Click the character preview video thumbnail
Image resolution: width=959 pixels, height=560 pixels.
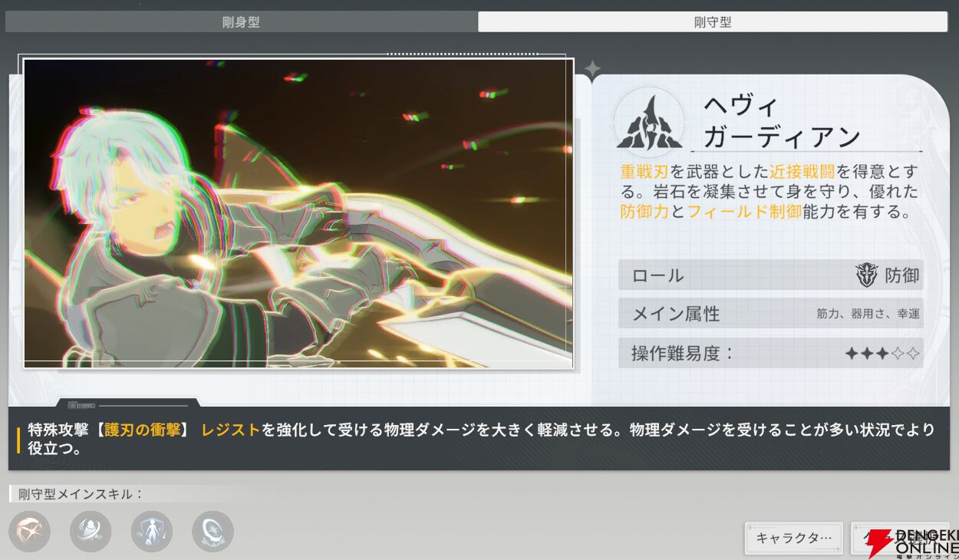click(298, 213)
